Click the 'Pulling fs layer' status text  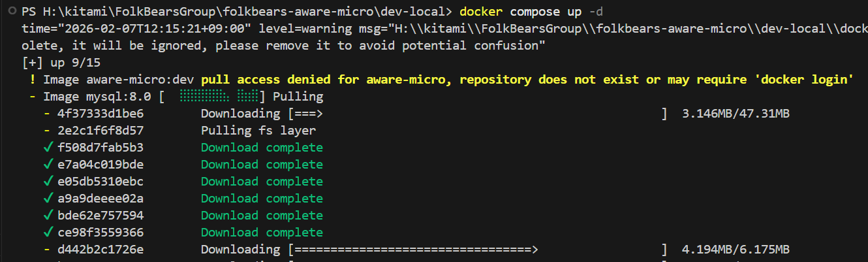(258, 131)
